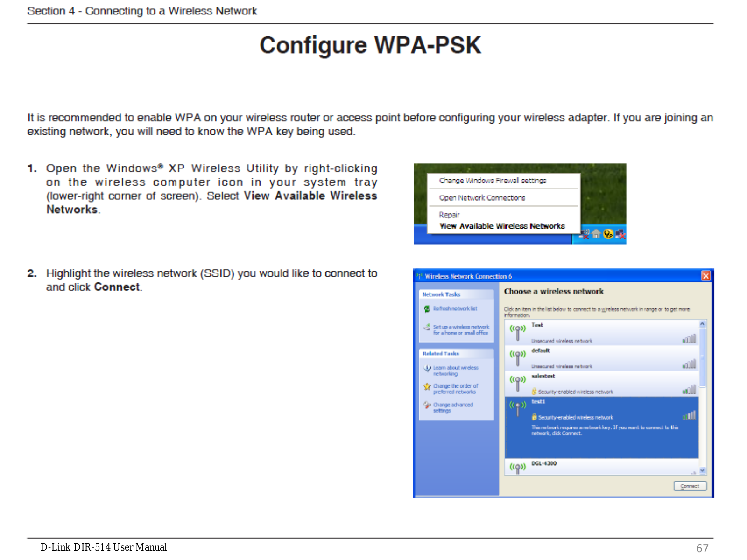Click the network list scrollbar thumb
This screenshot has height=560, width=747.
point(702,357)
